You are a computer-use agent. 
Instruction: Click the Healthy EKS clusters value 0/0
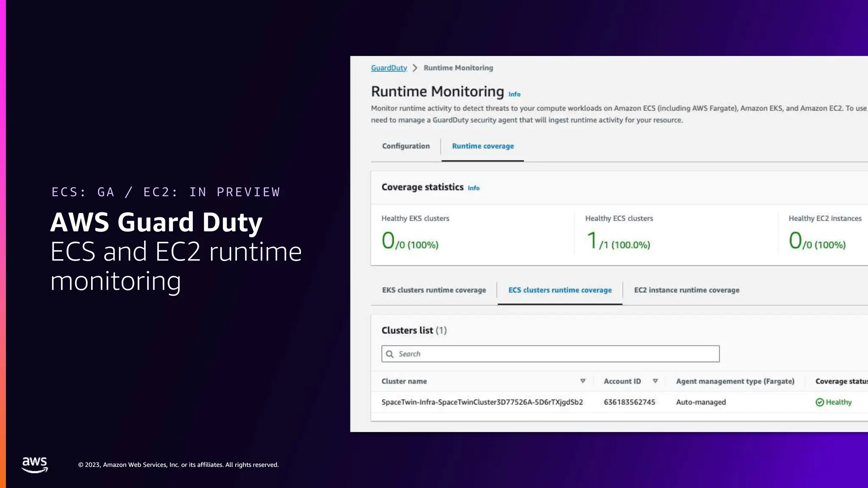[410, 241]
